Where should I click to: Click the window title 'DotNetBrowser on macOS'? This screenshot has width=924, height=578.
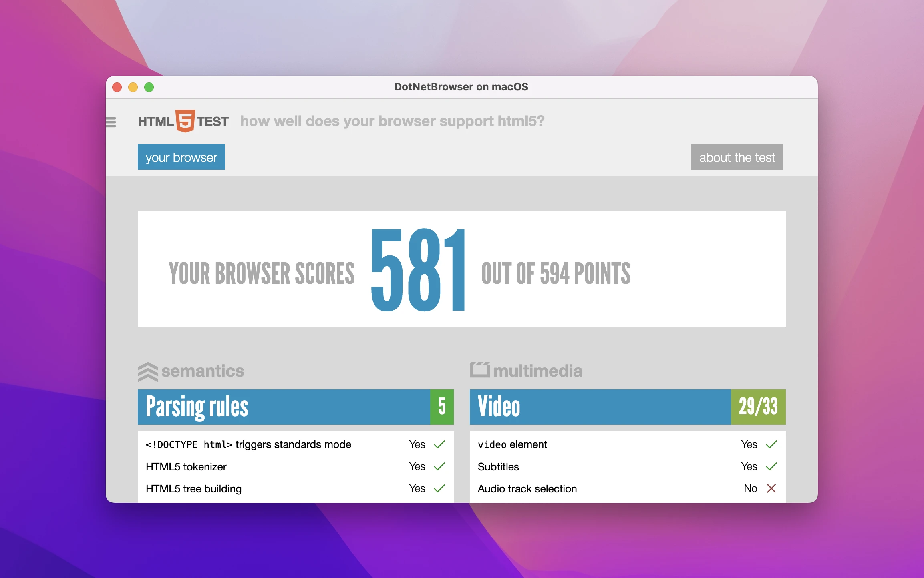461,87
